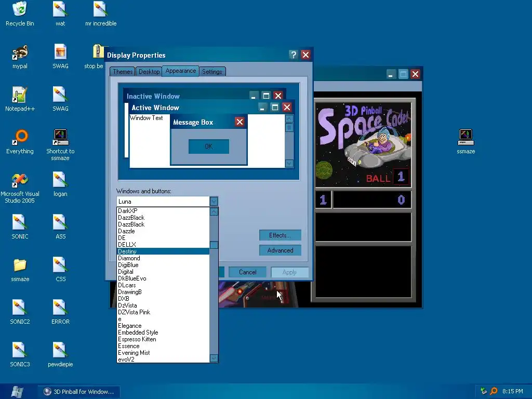Viewport: 532px width, 399px height.
Task: Click the Advanced button
Action: 280,250
